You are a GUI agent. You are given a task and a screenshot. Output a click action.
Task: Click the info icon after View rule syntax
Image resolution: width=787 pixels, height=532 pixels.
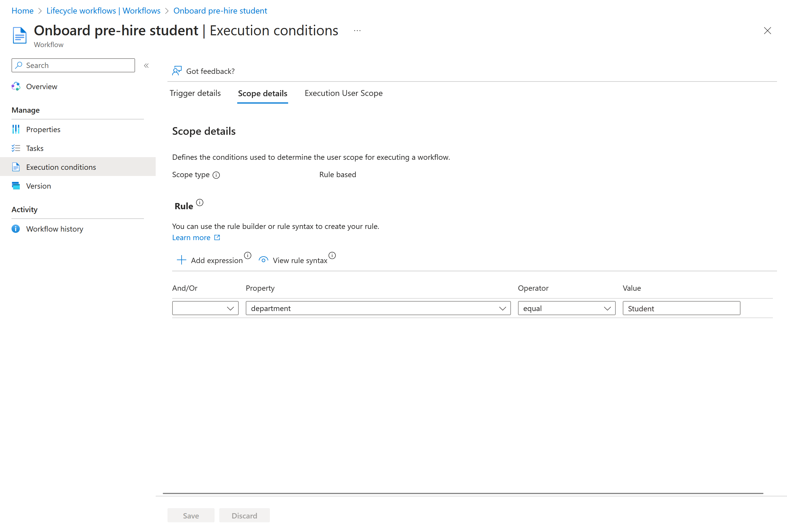pyautogui.click(x=332, y=255)
